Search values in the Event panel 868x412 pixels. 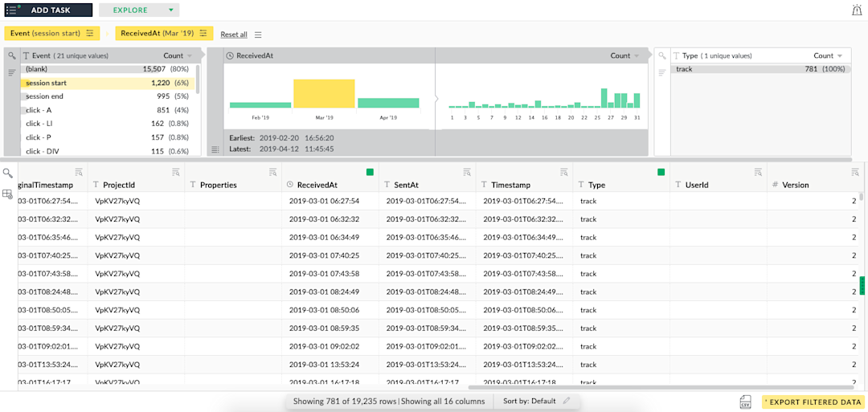(11, 56)
